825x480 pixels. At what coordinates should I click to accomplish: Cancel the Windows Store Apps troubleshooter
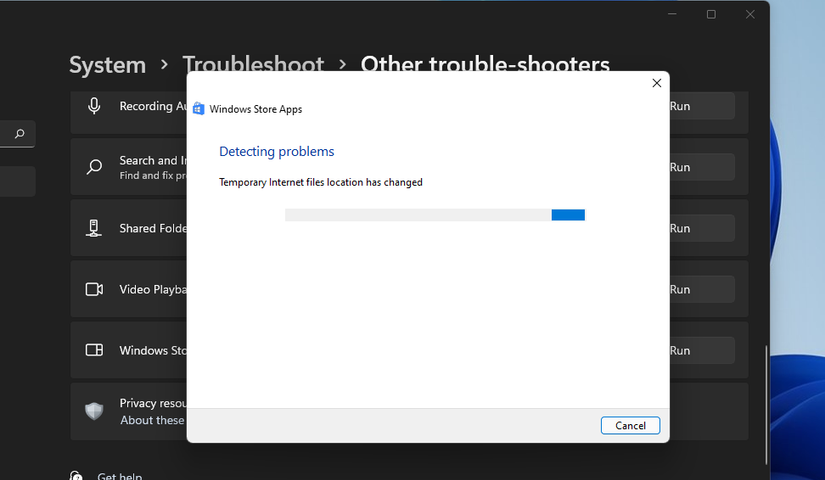coord(630,425)
